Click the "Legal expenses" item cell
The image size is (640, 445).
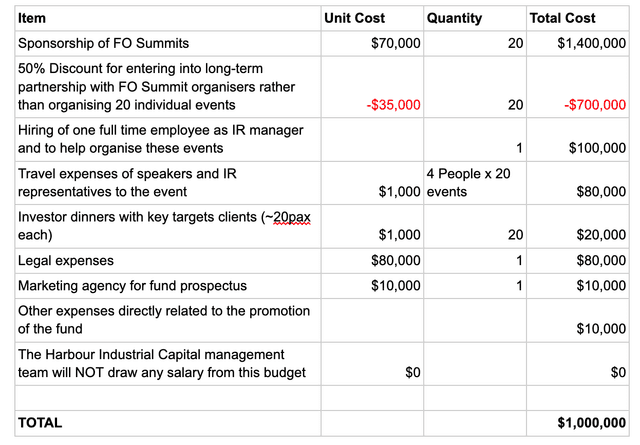[66, 261]
